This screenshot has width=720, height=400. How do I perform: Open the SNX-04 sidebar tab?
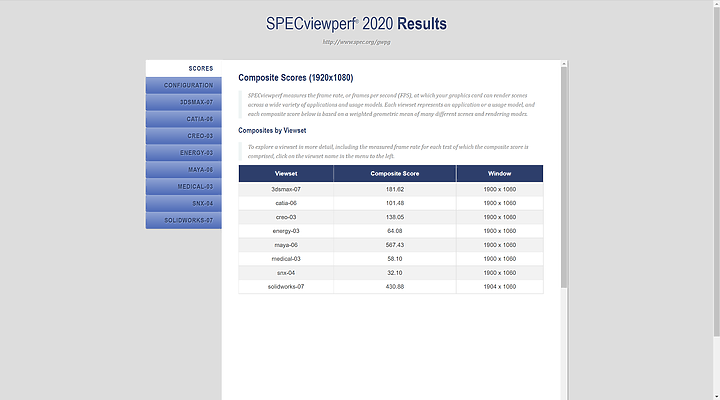[x=184, y=203]
